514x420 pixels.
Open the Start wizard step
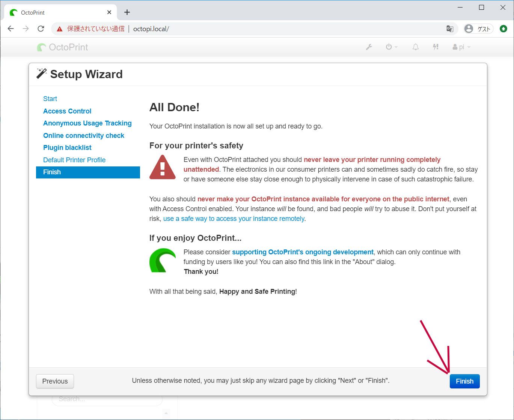point(50,99)
